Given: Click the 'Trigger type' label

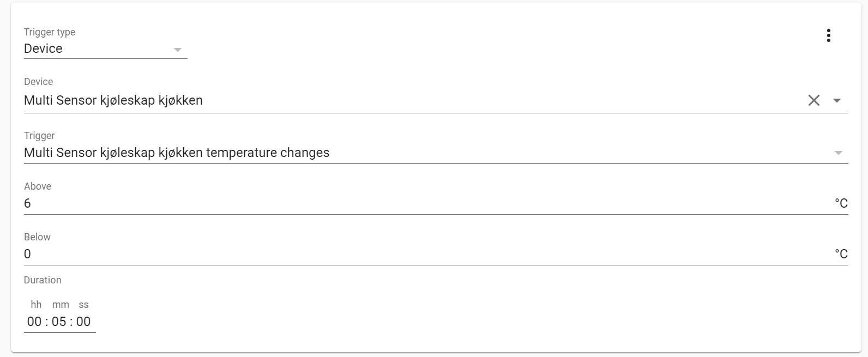Looking at the screenshot, I should pos(50,32).
